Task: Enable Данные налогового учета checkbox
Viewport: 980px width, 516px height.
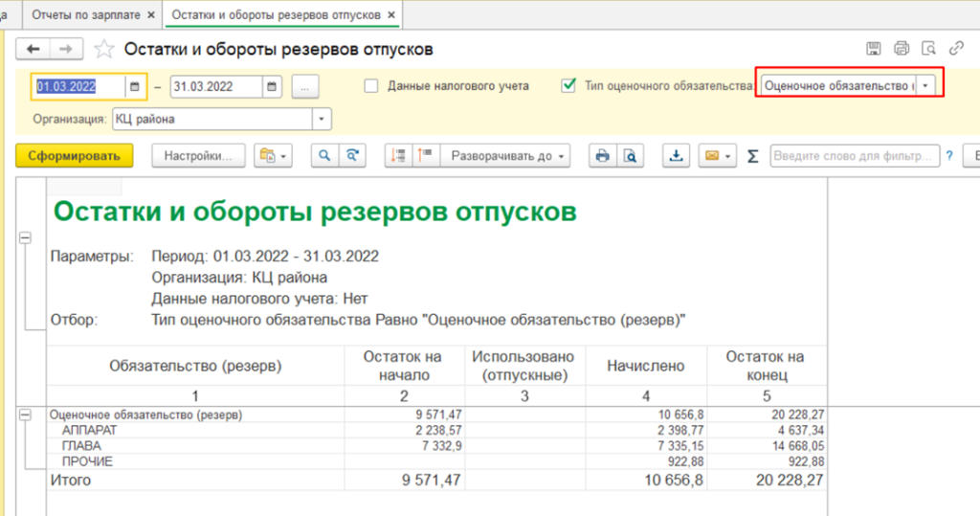Action: click(372, 86)
